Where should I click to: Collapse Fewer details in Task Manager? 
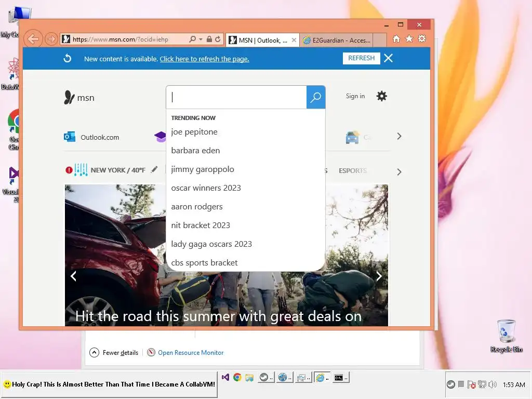coord(114,353)
